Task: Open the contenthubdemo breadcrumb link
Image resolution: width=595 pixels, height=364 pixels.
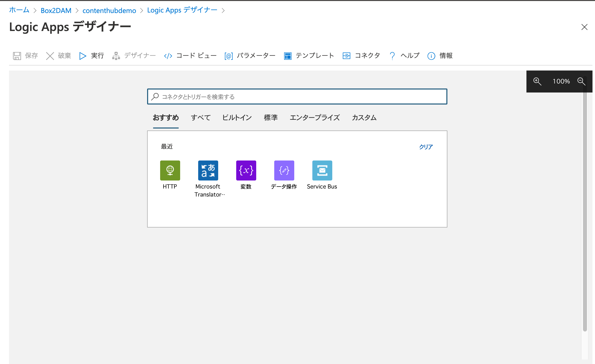Action: tap(109, 10)
